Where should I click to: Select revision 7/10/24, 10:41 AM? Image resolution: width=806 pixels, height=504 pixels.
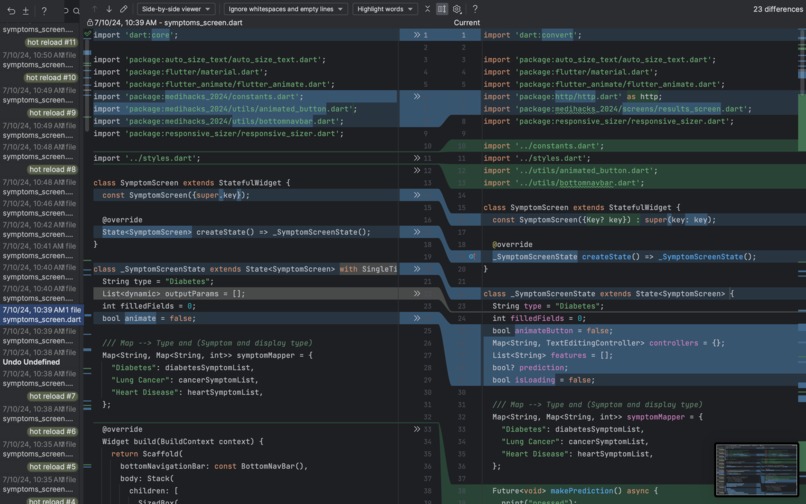pyautogui.click(x=39, y=251)
